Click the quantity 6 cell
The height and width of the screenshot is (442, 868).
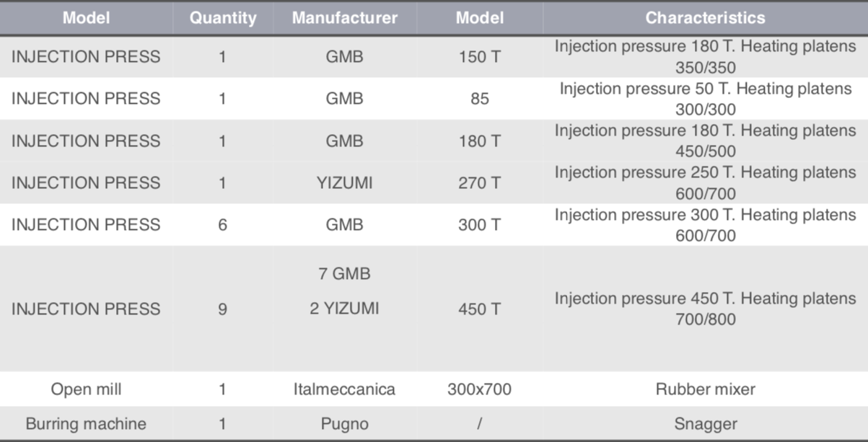pyautogui.click(x=222, y=225)
